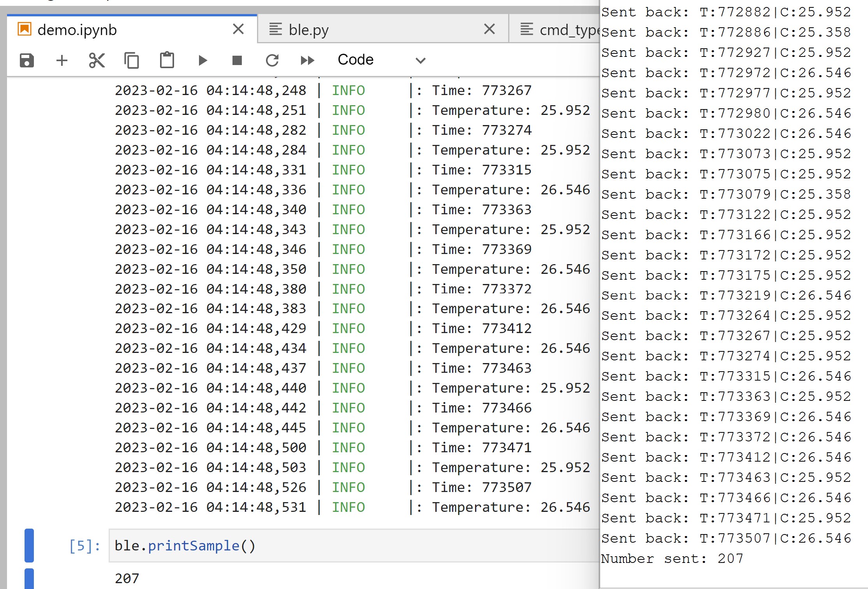Switch to the ble.py tab
Viewport: 868px width, 589px height.
pos(383,30)
